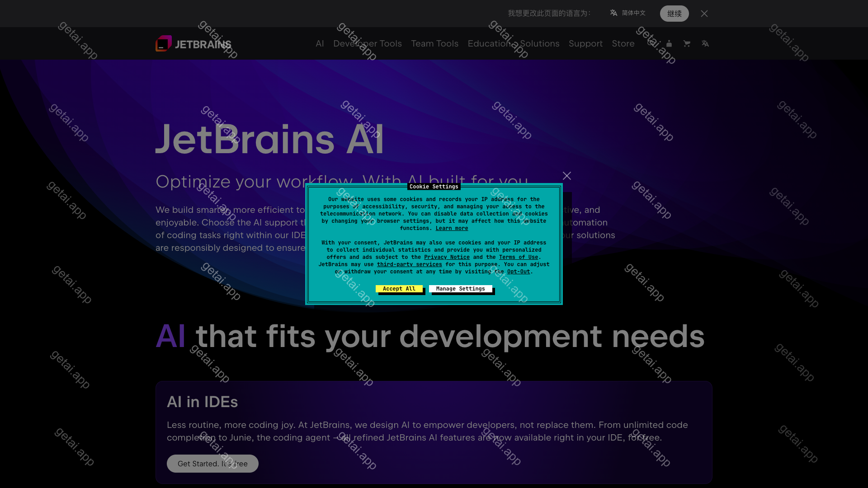
Task: Click heading 'AI that fits your development needs'
Action: point(430,336)
